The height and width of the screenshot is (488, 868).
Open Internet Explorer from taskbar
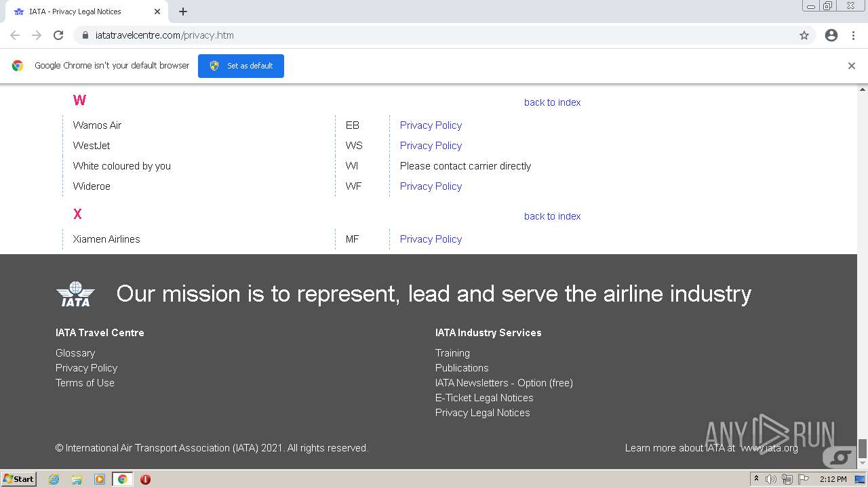pyautogui.click(x=54, y=479)
